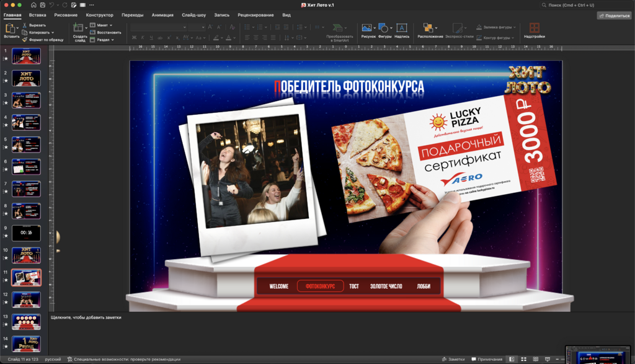The height and width of the screenshot is (364, 635).
Task: Apply Формат по образцу format painter
Action: click(x=43, y=40)
